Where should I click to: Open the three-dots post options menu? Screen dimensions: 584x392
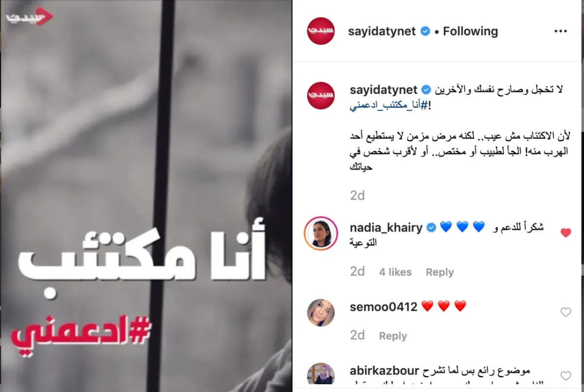561,31
